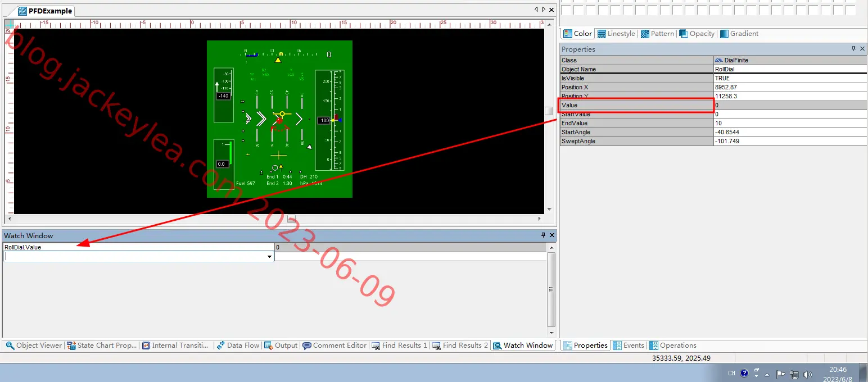Screen dimensions: 868x382
Task: Edit the Value property field
Action: pyautogui.click(x=790, y=105)
